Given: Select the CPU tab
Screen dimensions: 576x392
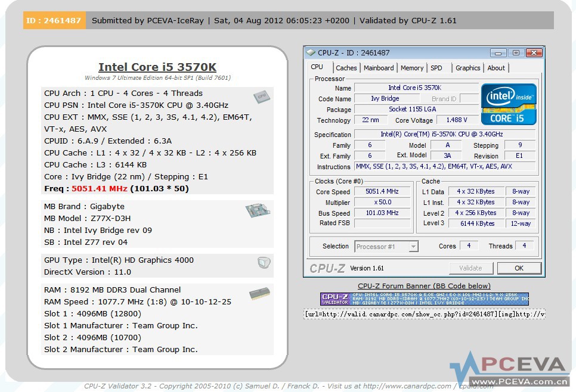Looking at the screenshot, I should click(x=317, y=67).
